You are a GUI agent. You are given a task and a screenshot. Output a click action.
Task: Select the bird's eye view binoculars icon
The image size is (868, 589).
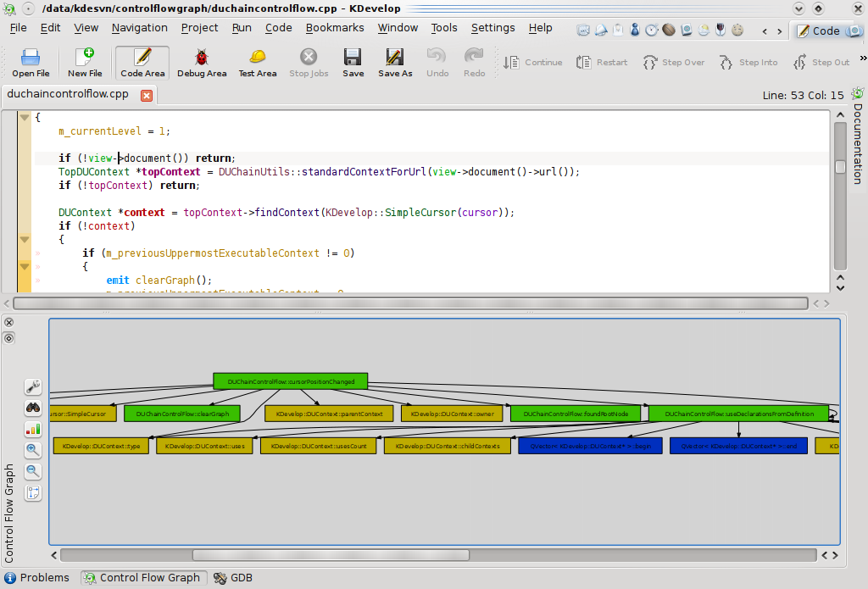pos(32,408)
